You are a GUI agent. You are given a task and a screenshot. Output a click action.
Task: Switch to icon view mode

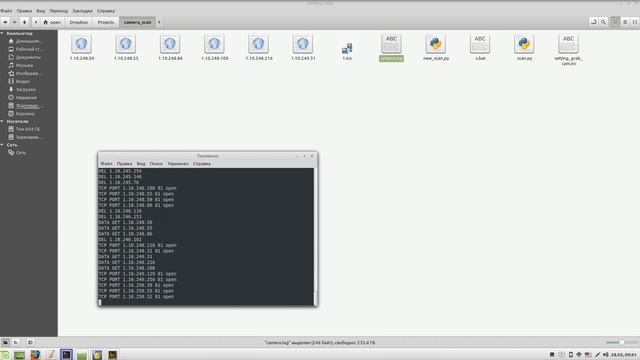615,22
